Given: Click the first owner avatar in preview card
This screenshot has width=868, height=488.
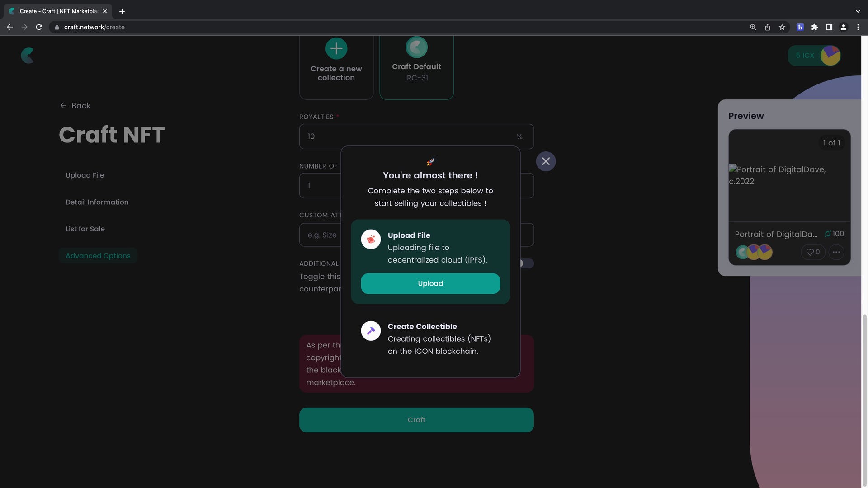Looking at the screenshot, I should tap(743, 252).
